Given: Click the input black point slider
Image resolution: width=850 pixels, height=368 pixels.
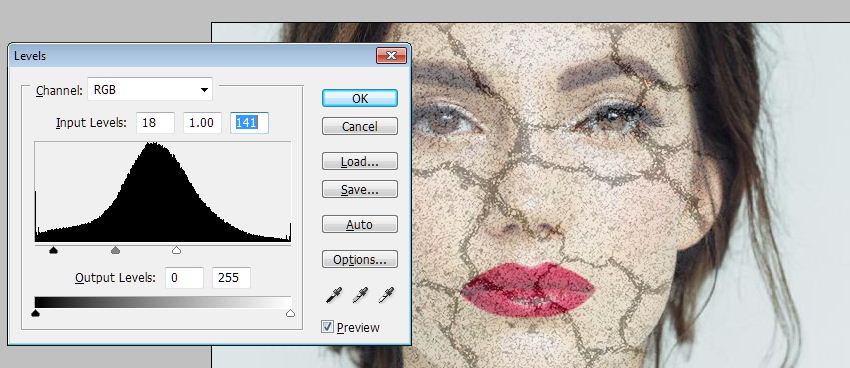Looking at the screenshot, I should pyautogui.click(x=53, y=250).
